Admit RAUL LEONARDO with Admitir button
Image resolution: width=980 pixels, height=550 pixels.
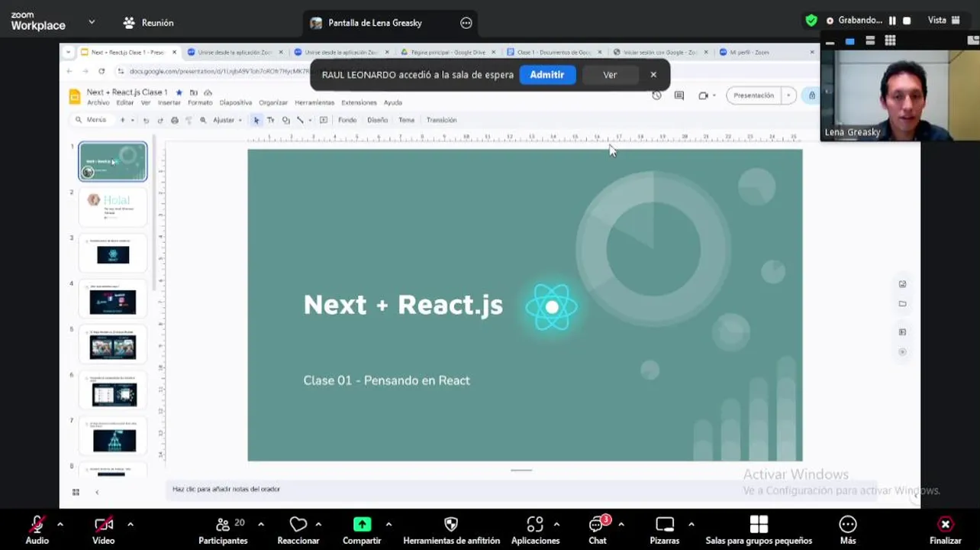[547, 75]
